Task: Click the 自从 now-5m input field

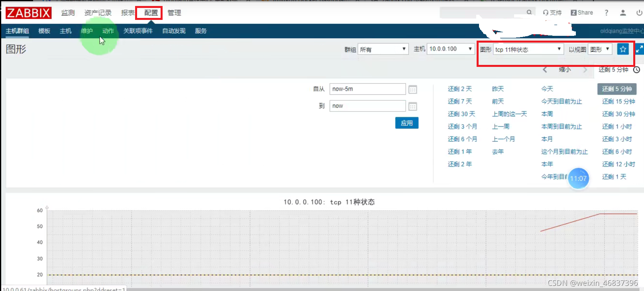Action: [x=367, y=89]
